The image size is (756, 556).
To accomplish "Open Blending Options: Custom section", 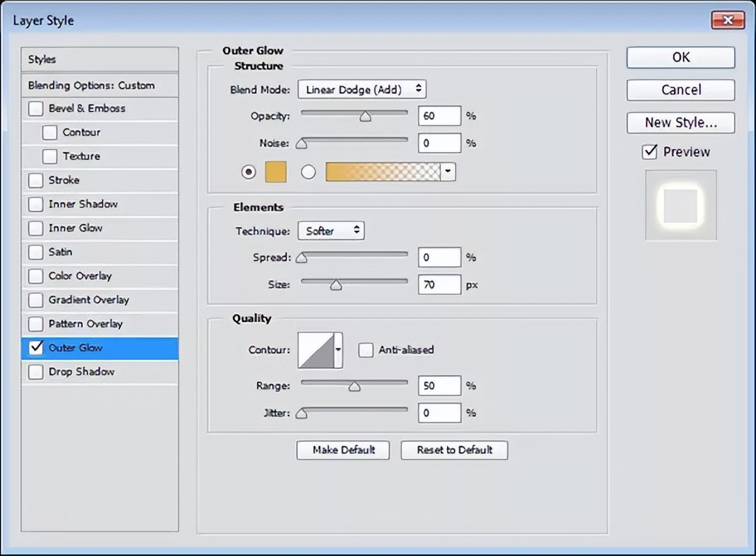I will click(x=91, y=86).
